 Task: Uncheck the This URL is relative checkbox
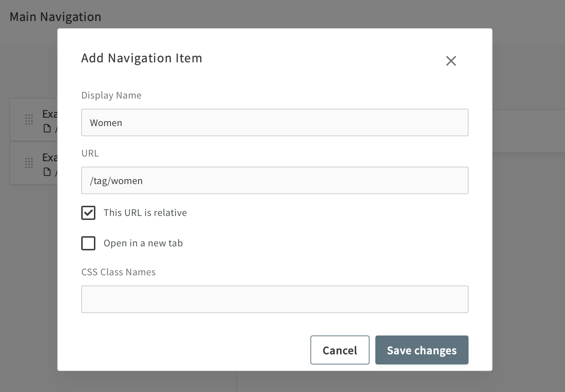click(x=88, y=213)
